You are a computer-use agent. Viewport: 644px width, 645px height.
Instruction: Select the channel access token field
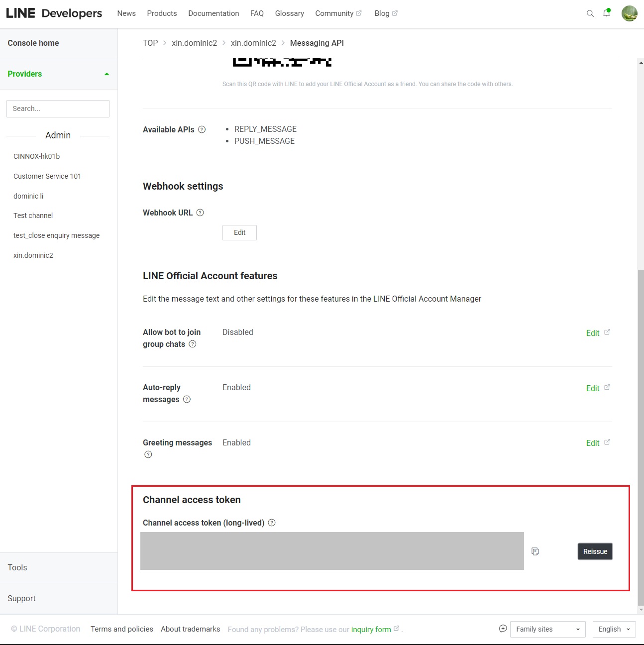click(332, 551)
